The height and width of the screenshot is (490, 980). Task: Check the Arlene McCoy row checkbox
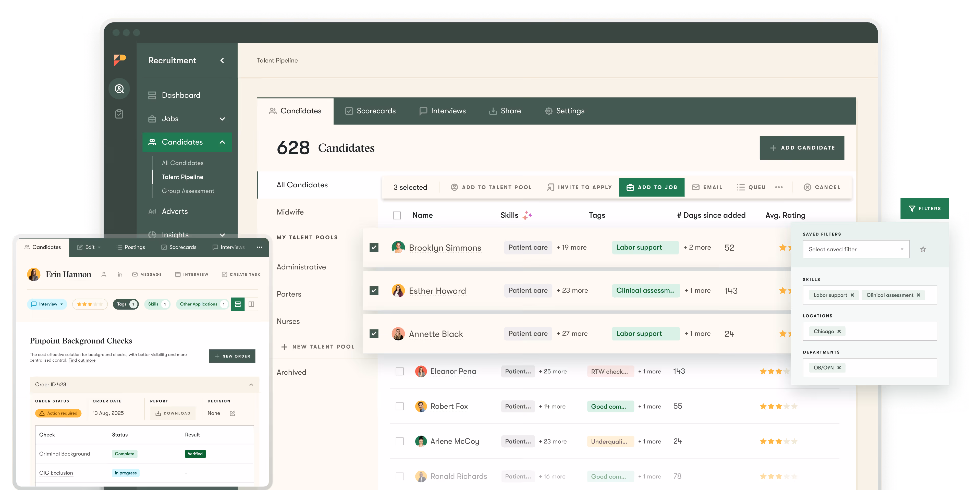pyautogui.click(x=399, y=441)
